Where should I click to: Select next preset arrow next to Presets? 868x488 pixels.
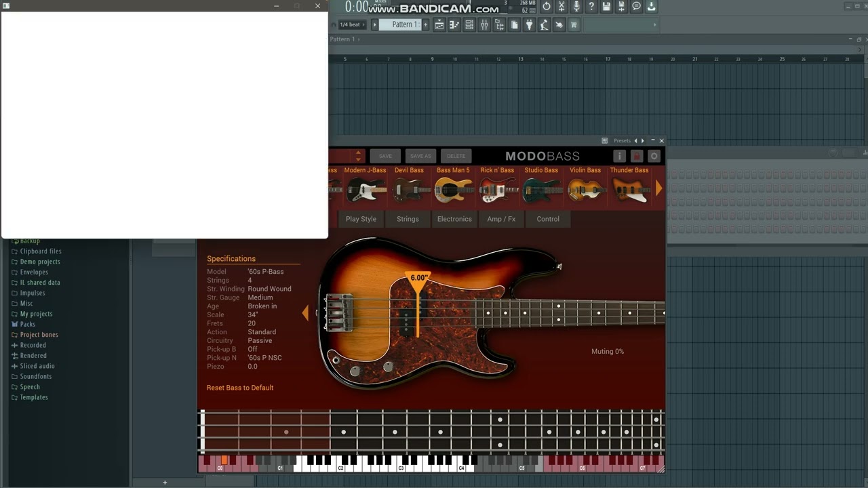643,141
